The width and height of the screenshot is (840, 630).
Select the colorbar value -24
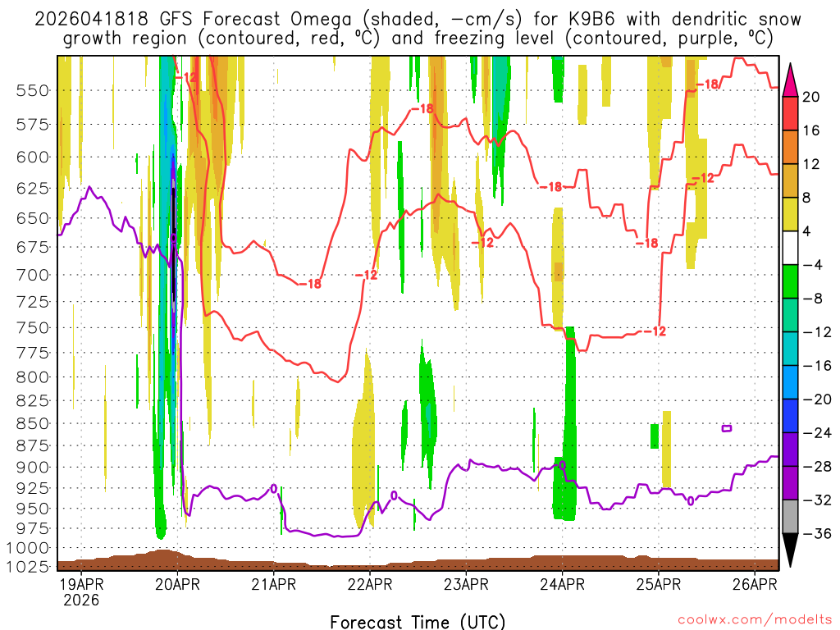click(817, 432)
